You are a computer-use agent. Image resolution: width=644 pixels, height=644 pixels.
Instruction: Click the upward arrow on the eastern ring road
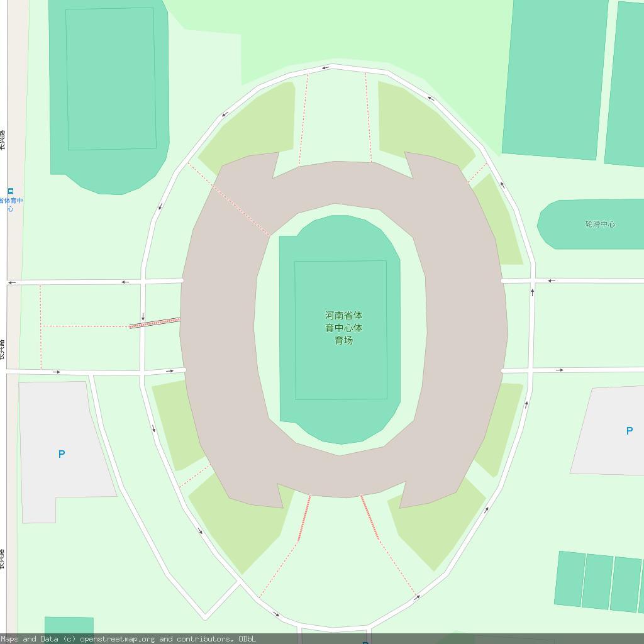[532, 292]
